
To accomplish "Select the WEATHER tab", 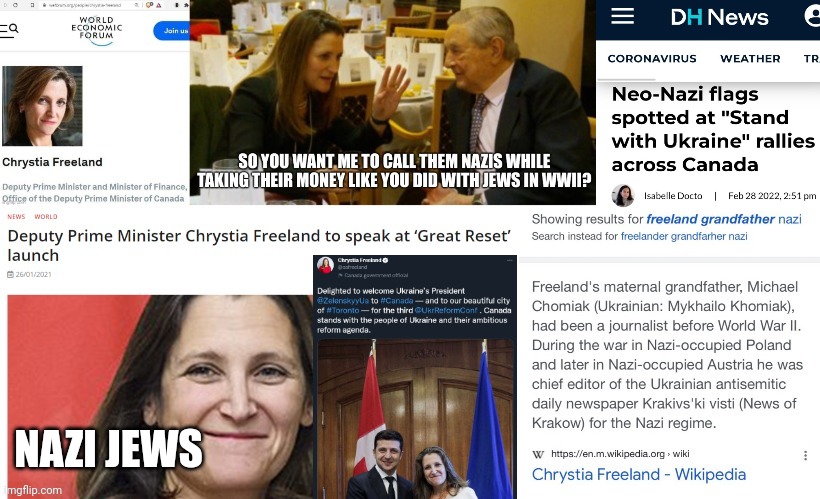I will (750, 59).
